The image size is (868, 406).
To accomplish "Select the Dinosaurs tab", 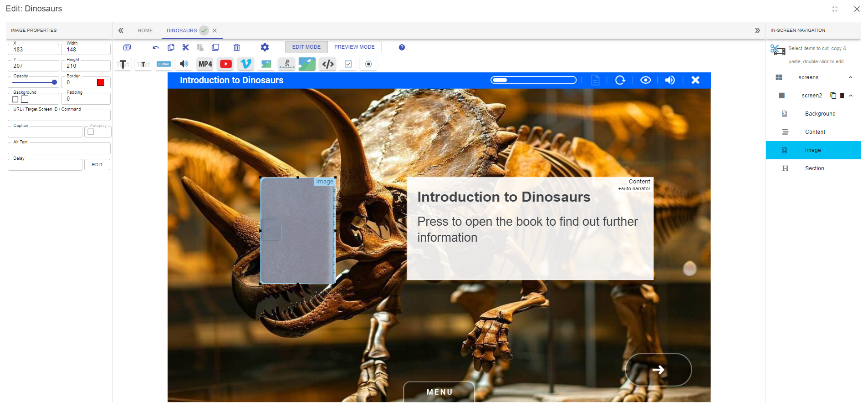I will click(182, 30).
